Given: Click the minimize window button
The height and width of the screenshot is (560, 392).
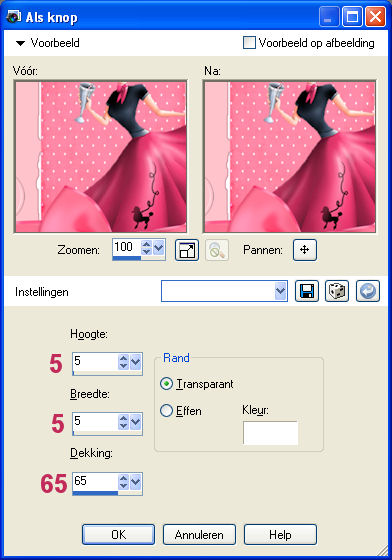Looking at the screenshot, I should click(x=329, y=17).
